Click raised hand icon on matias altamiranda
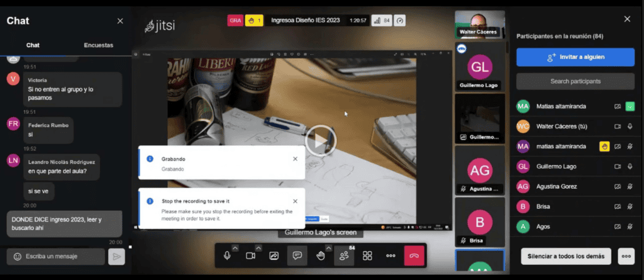644x280 pixels. 604,147
